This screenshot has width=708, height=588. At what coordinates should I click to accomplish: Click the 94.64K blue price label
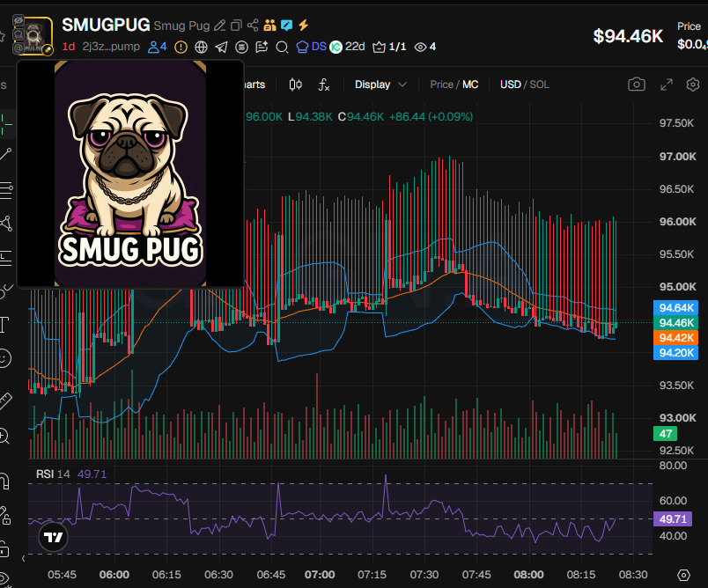(676, 308)
